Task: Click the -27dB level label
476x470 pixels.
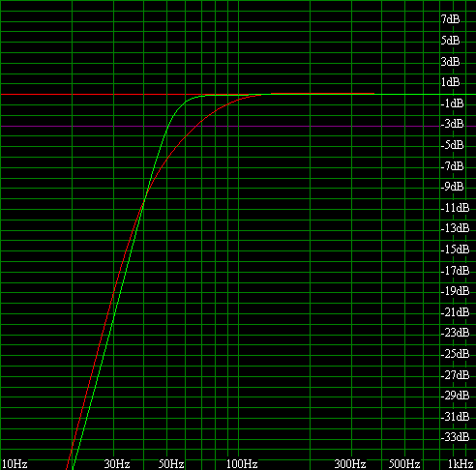Action: (455, 375)
